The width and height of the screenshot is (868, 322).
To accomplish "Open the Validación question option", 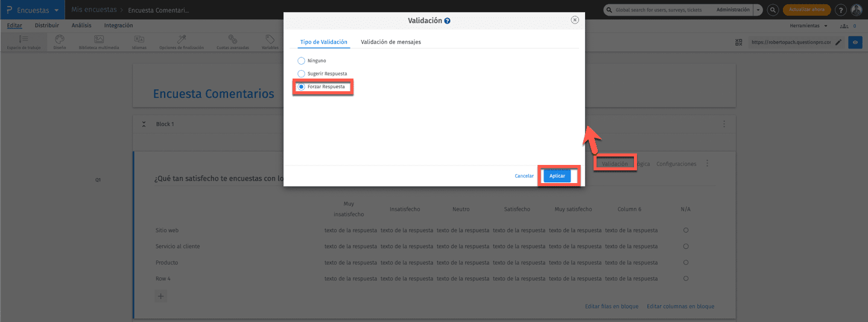I will 615,164.
